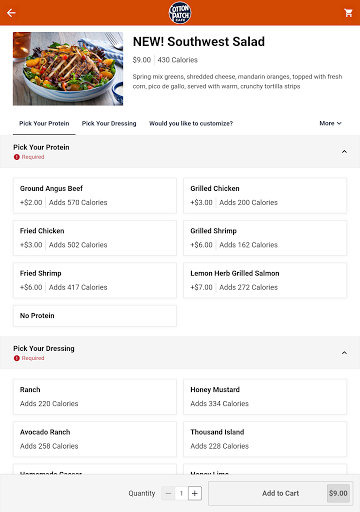This screenshot has height=512, width=360.
Task: Collapse the Pick Your Dressing section
Action: click(344, 353)
